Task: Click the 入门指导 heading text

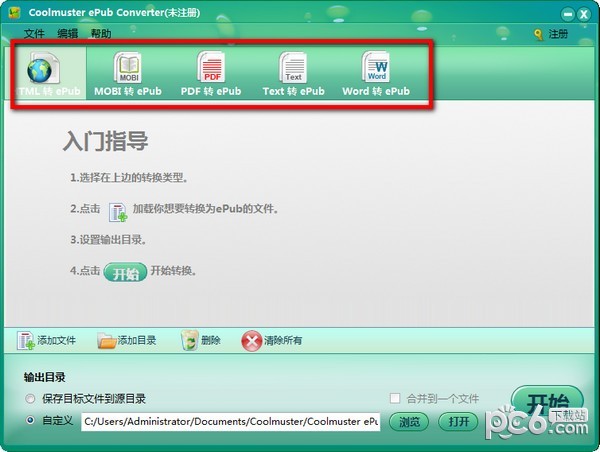Action: point(106,141)
